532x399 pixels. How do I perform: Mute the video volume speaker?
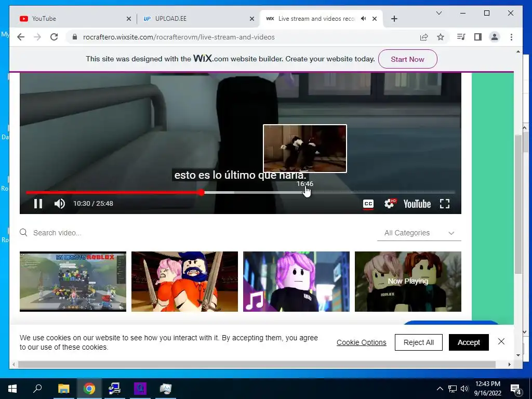[x=59, y=204]
